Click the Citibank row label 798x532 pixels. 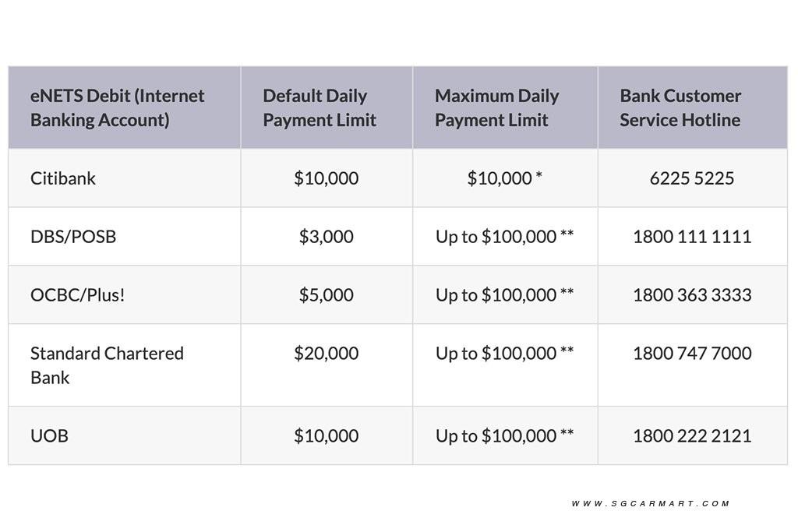tap(63, 178)
